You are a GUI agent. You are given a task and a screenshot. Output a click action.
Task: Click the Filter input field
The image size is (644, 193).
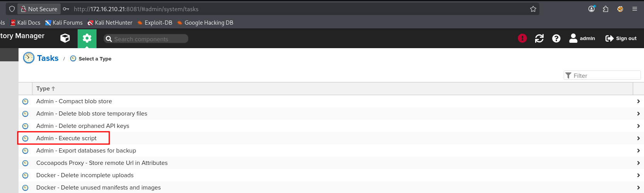click(605, 76)
